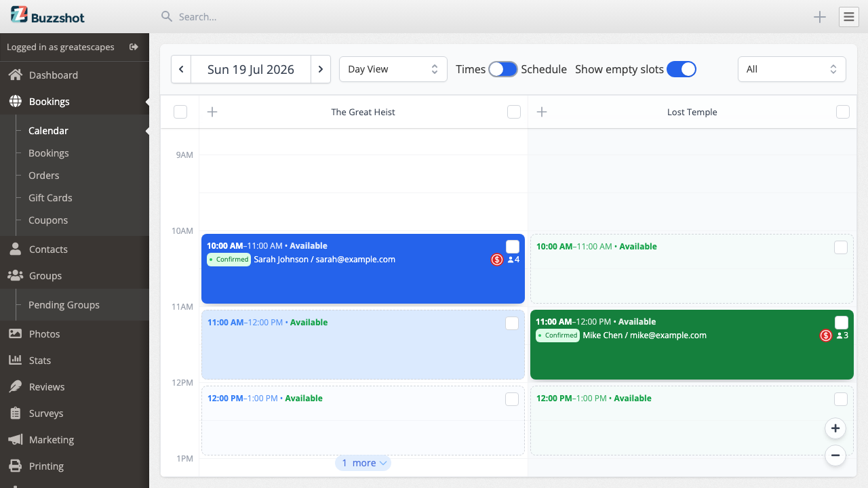The width and height of the screenshot is (868, 488).
Task: Click the Photos image icon
Action: 15,333
